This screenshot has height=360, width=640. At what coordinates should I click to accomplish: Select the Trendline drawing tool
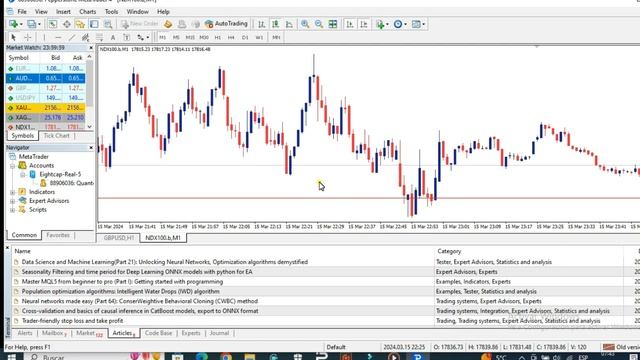[72, 38]
